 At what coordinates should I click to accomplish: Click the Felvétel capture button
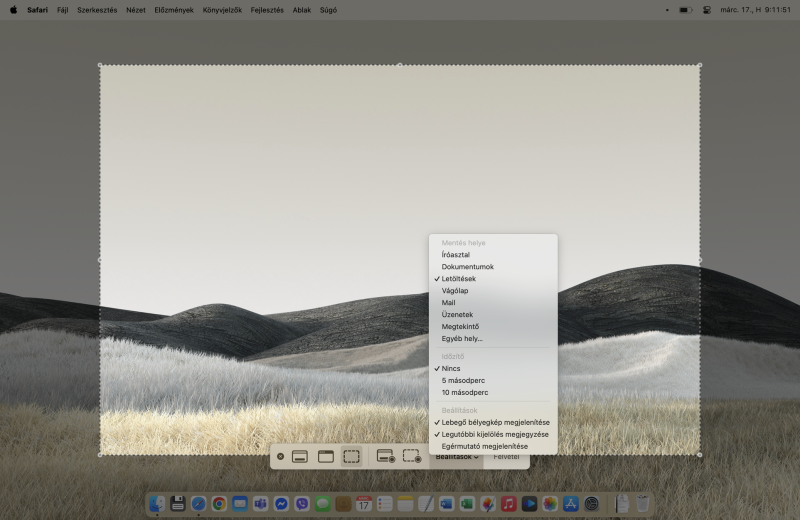pyautogui.click(x=506, y=457)
